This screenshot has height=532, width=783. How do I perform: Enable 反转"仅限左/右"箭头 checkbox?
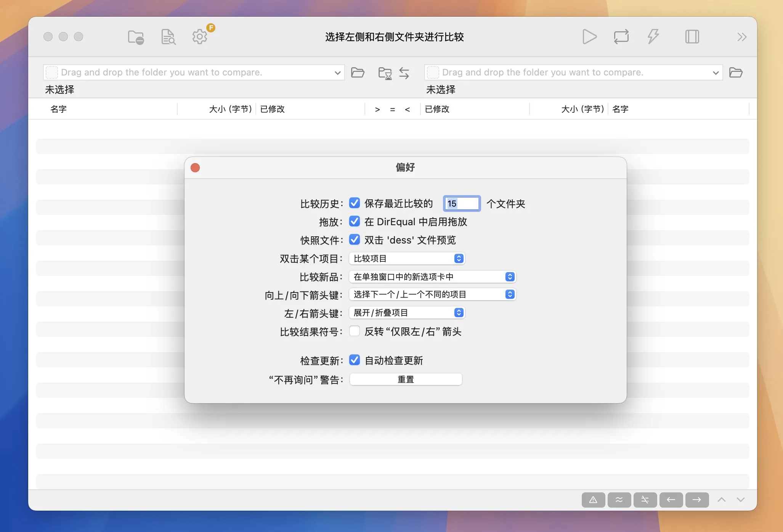[x=355, y=331]
